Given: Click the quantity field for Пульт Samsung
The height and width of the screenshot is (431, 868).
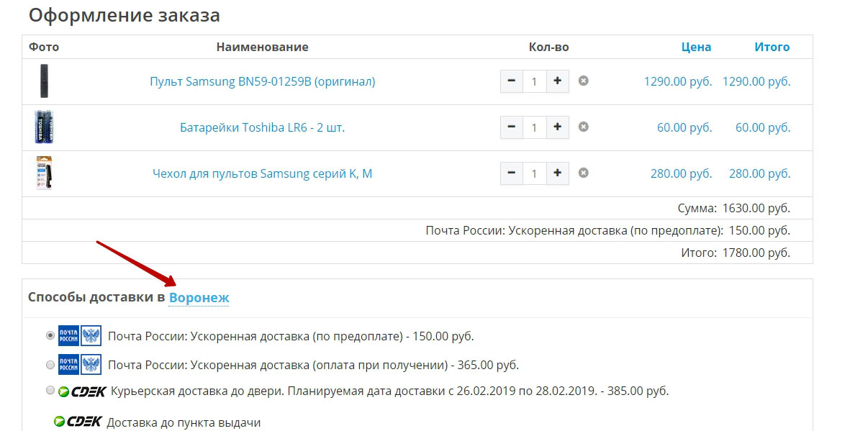Looking at the screenshot, I should click(x=534, y=81).
